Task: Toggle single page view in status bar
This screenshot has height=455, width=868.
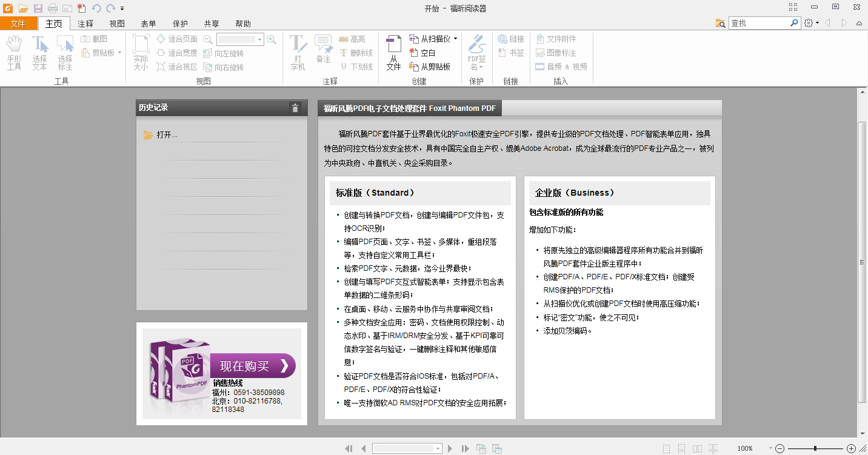Action: point(667,448)
